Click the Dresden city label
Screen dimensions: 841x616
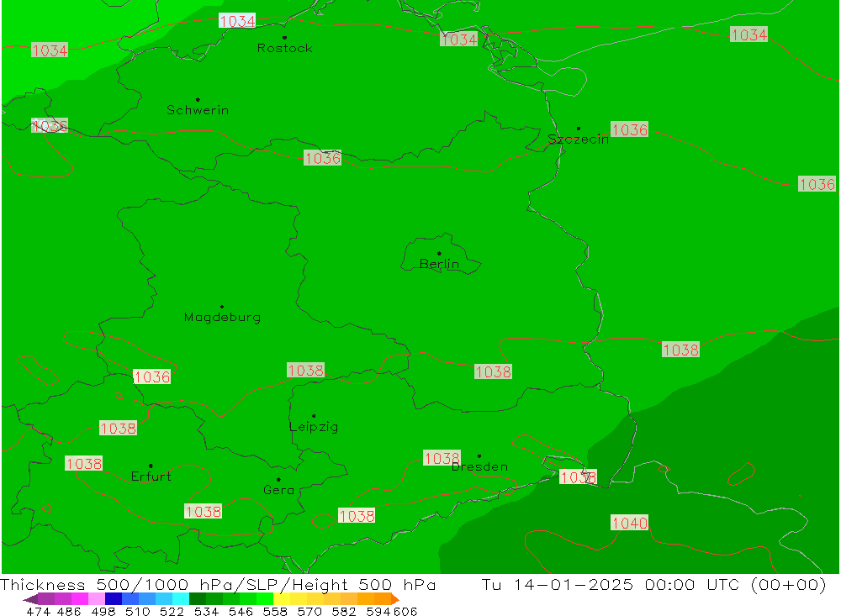click(479, 466)
